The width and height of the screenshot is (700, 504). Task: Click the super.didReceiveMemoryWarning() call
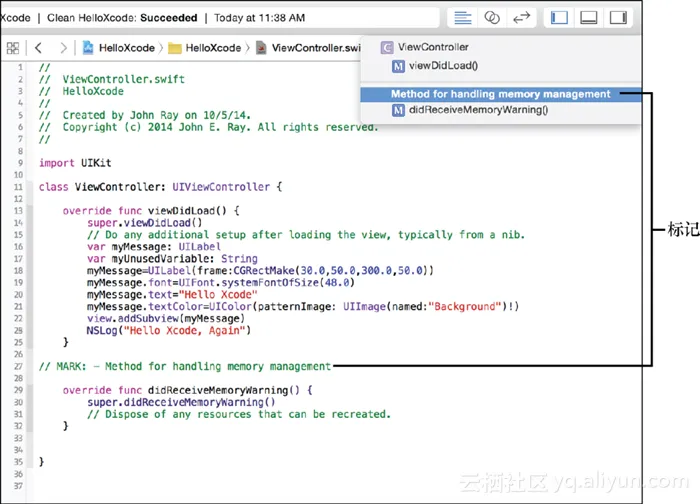click(181, 402)
